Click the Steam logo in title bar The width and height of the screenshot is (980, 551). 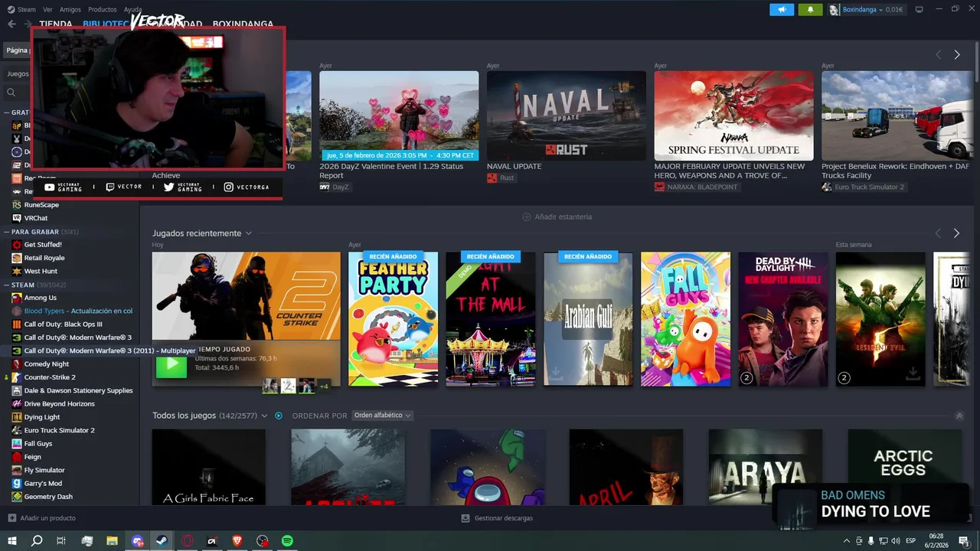coord(11,9)
